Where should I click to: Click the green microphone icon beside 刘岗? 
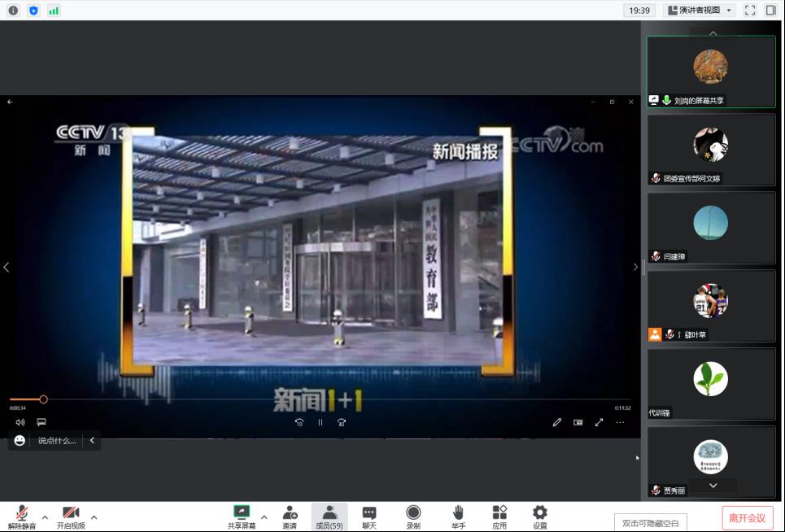[666, 100]
